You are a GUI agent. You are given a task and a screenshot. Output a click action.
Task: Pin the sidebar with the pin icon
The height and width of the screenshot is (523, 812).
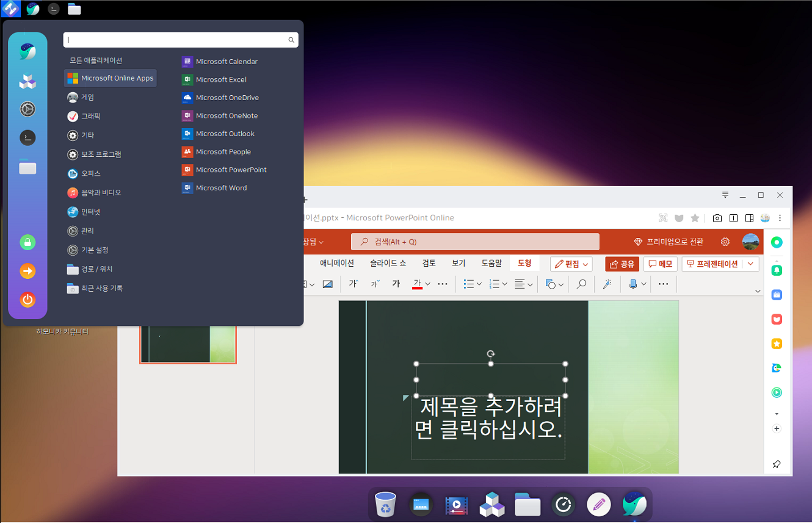776,464
